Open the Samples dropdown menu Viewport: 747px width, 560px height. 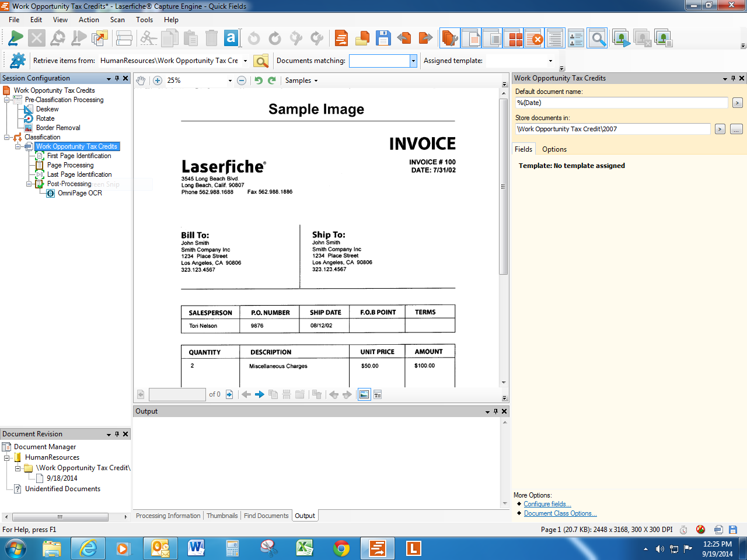(302, 80)
